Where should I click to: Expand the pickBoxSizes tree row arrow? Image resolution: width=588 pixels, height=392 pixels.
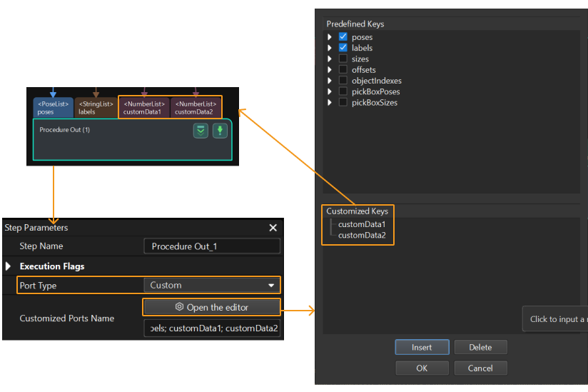point(330,102)
